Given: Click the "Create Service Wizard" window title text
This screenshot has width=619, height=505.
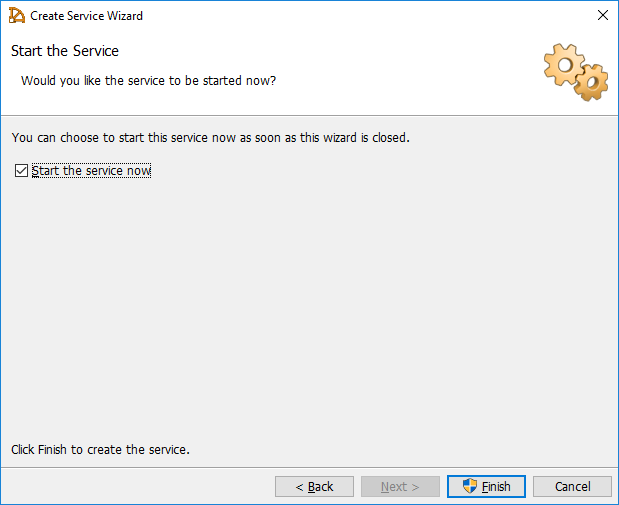Looking at the screenshot, I should [x=86, y=16].
